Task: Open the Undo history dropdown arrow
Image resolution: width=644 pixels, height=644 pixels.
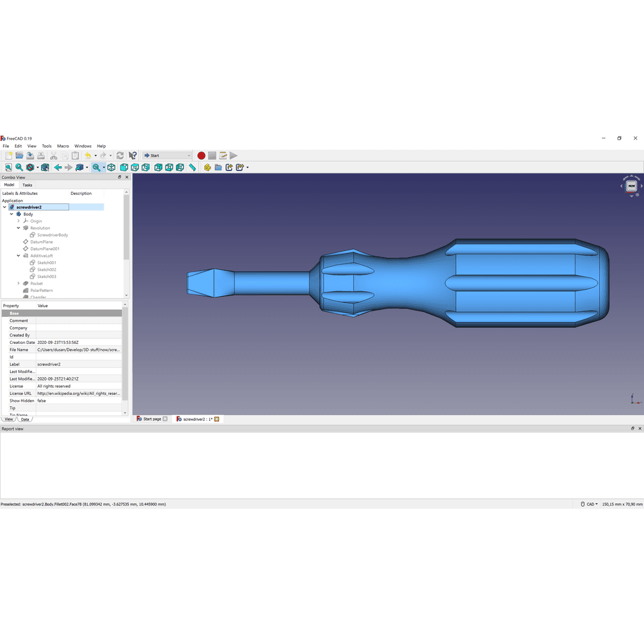Action: click(96, 156)
